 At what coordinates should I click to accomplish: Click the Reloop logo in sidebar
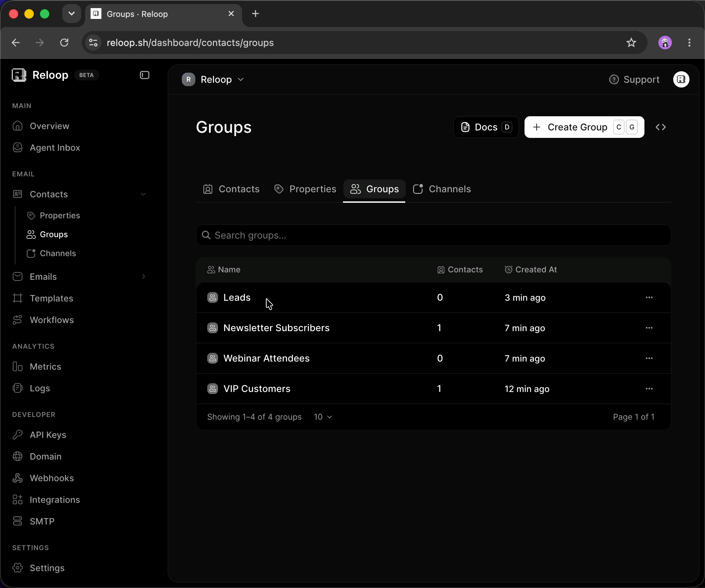(x=19, y=75)
